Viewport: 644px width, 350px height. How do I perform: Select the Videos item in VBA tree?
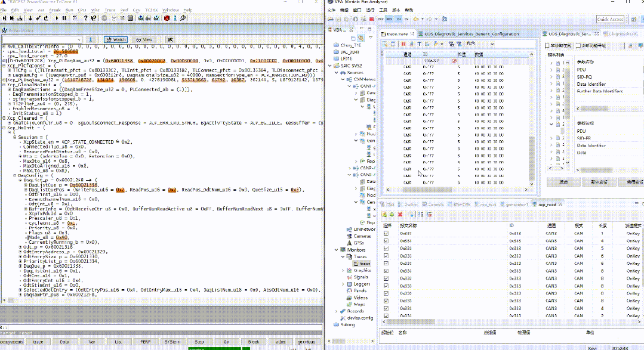(x=360, y=298)
